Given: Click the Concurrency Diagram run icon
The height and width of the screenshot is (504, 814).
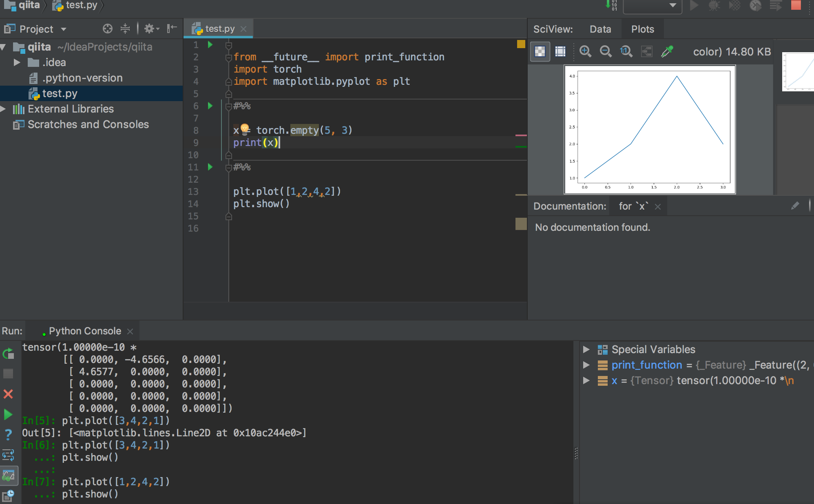Looking at the screenshot, I should (776, 5).
